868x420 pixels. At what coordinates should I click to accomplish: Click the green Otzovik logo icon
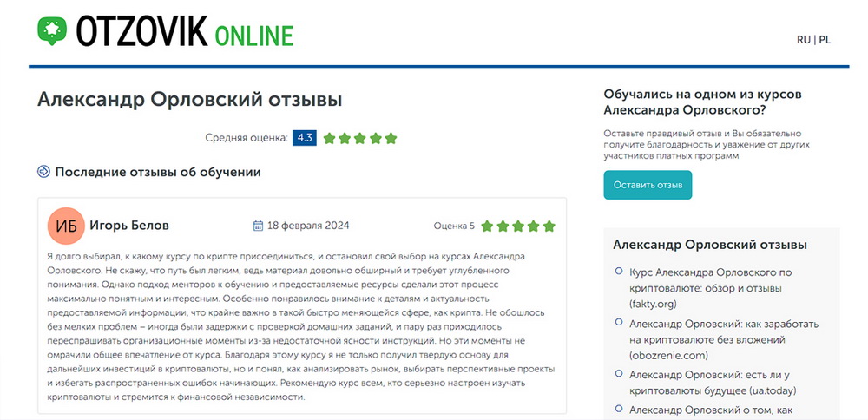coord(52,30)
